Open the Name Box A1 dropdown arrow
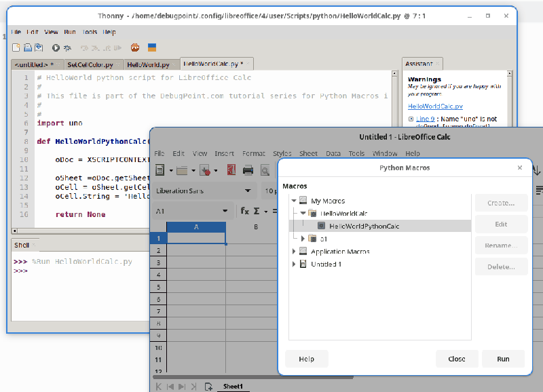This screenshot has height=392, width=543. [x=225, y=211]
